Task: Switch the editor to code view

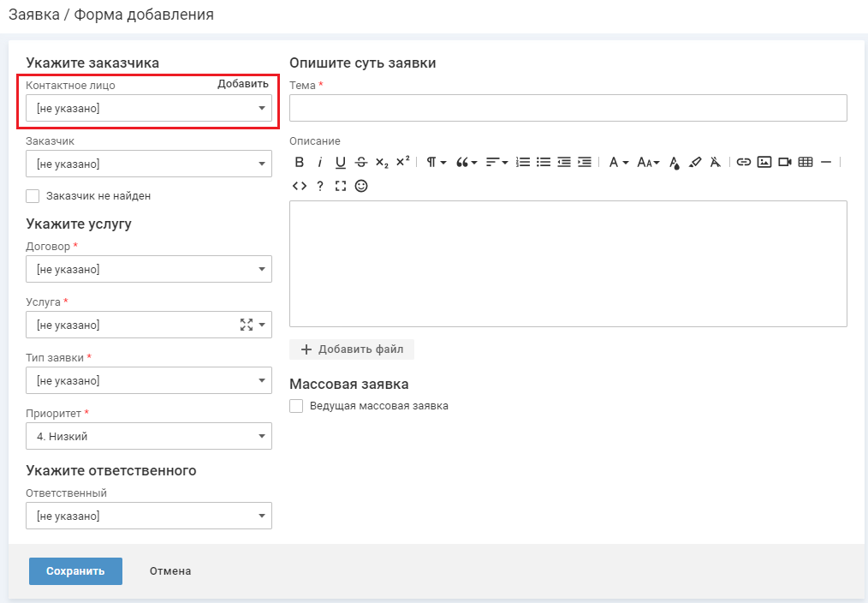Action: click(300, 186)
